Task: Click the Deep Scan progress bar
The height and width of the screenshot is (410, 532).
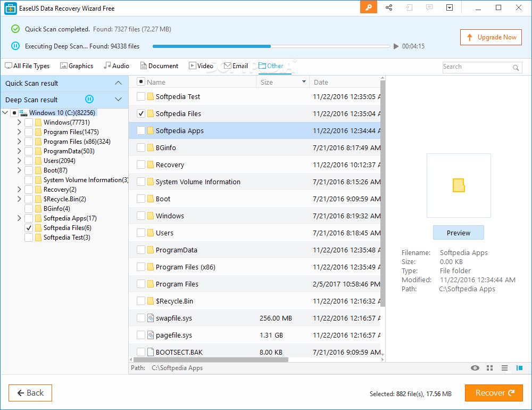Action: point(271,46)
